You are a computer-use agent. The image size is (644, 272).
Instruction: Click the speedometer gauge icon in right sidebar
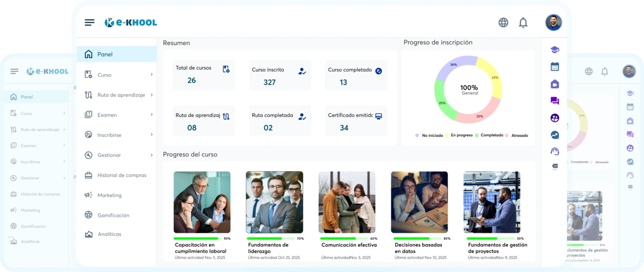555,151
